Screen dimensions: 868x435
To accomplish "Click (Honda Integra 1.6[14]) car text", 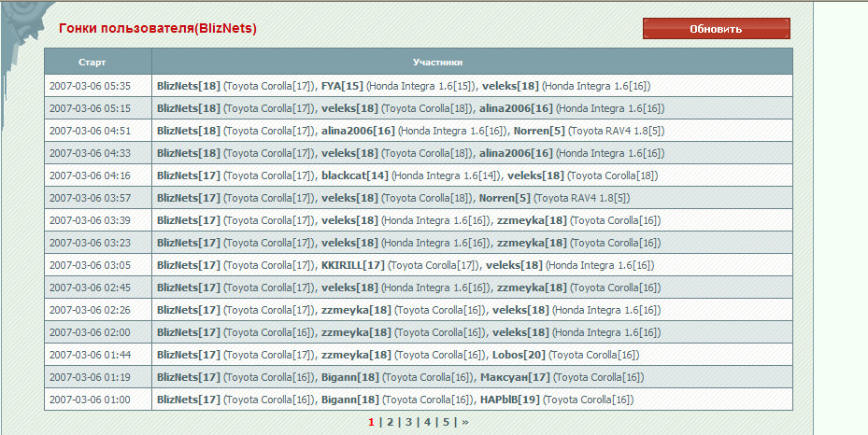I will (447, 175).
